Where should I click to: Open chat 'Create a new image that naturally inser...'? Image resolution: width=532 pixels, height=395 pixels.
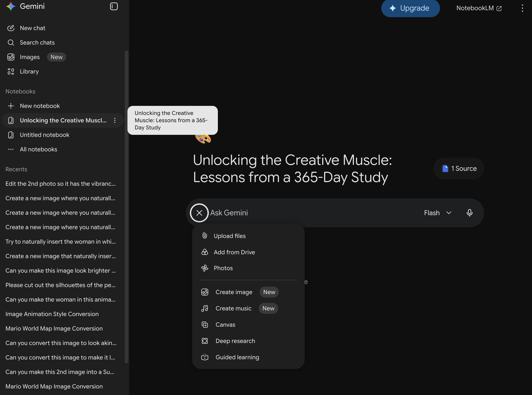pyautogui.click(x=61, y=256)
